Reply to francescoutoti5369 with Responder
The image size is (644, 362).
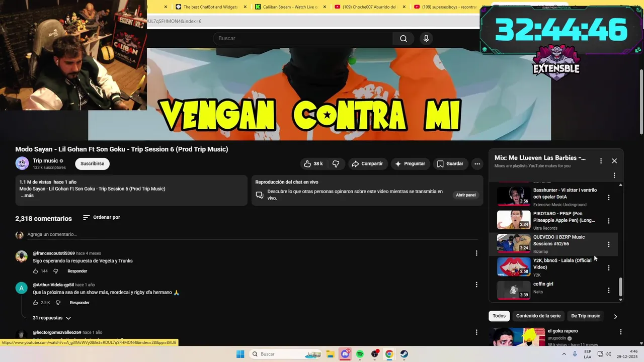(77, 271)
